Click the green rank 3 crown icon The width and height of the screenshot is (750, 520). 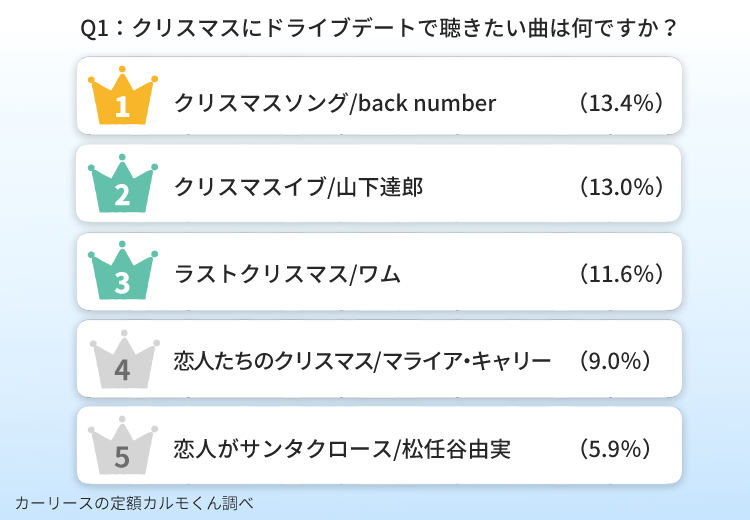[123, 270]
